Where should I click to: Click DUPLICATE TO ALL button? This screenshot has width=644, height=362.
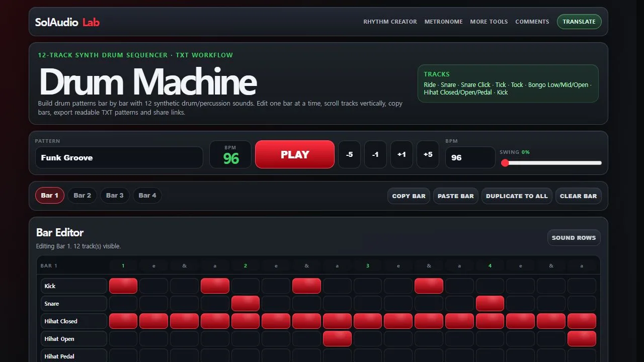click(517, 196)
